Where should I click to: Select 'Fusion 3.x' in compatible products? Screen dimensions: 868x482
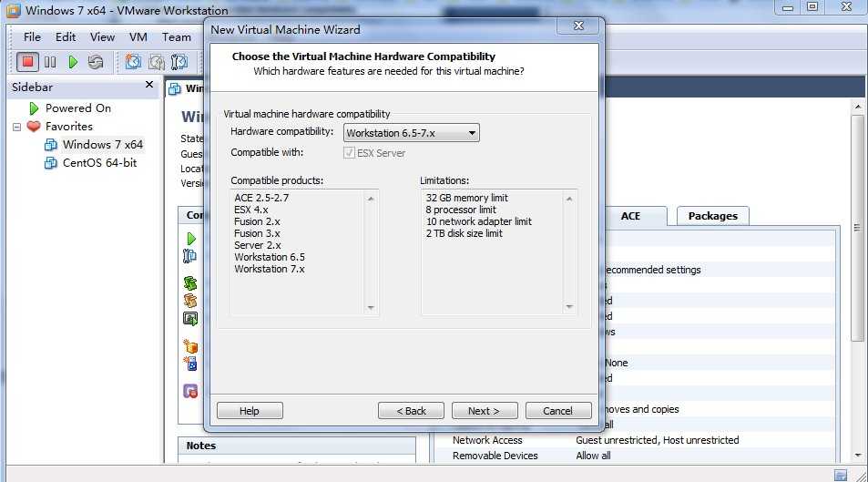[257, 233]
